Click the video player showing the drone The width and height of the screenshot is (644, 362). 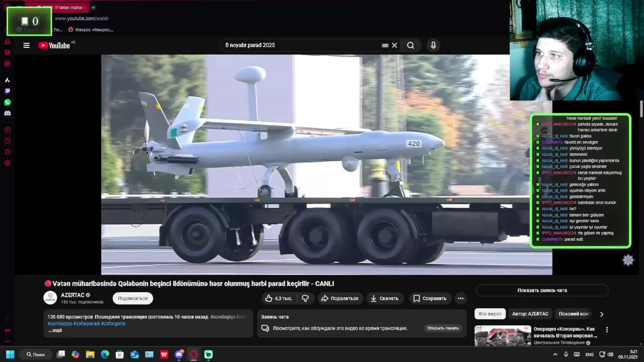click(327, 164)
